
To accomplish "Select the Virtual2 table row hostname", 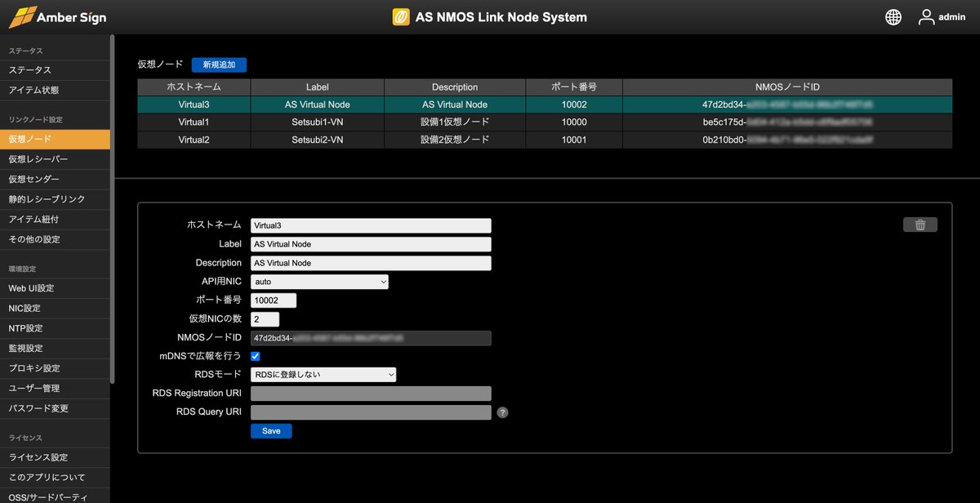I will pos(194,140).
